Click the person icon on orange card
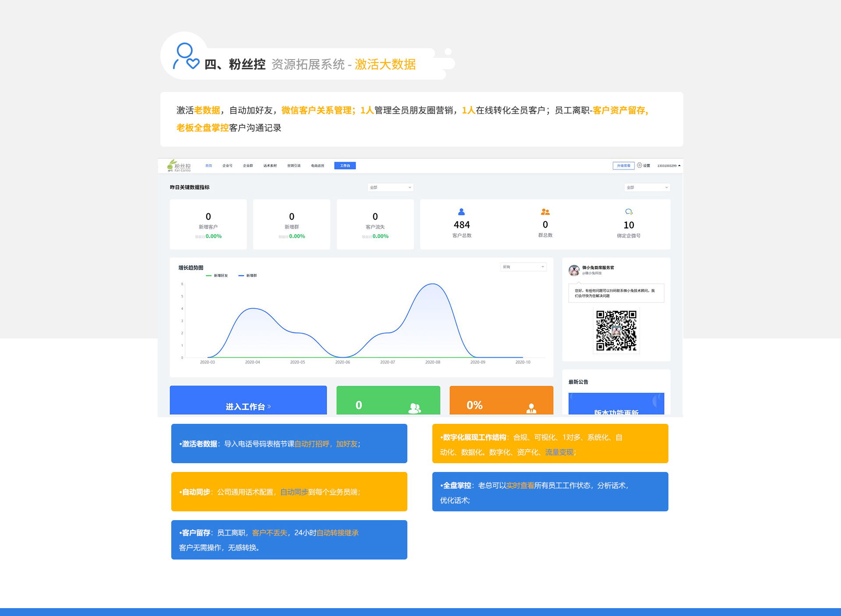The image size is (841, 616). [531, 408]
